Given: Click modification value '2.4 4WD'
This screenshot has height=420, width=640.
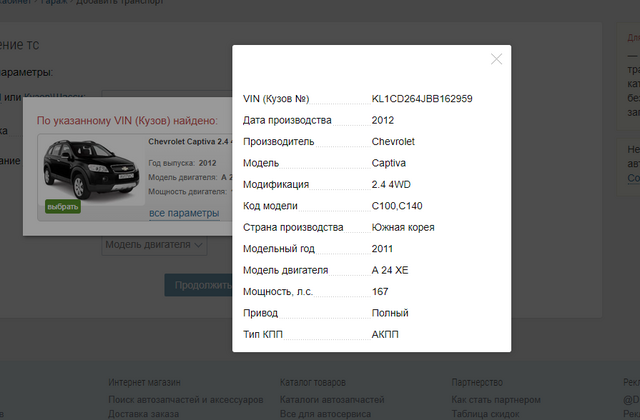Looking at the screenshot, I should (x=391, y=184).
